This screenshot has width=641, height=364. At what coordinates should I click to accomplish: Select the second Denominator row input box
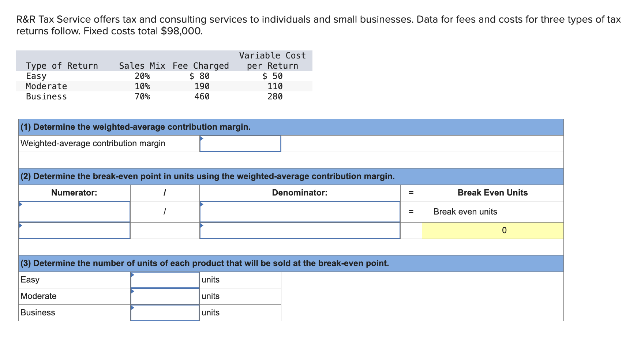tap(300, 230)
